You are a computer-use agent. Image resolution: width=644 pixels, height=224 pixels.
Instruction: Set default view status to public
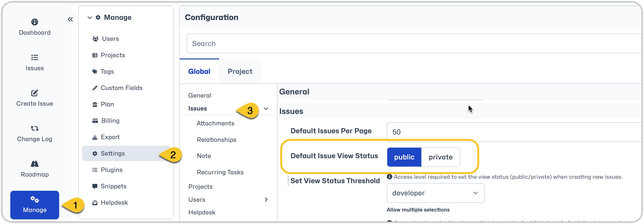[404, 157]
